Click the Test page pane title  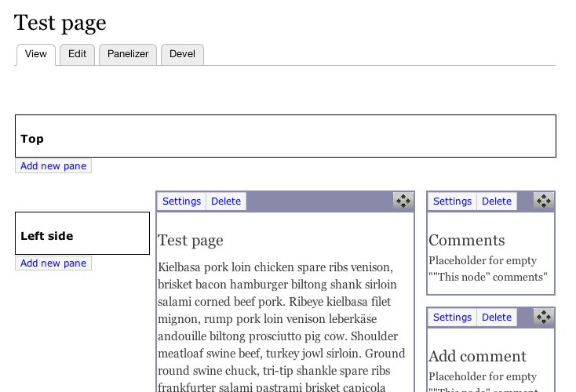[191, 241]
